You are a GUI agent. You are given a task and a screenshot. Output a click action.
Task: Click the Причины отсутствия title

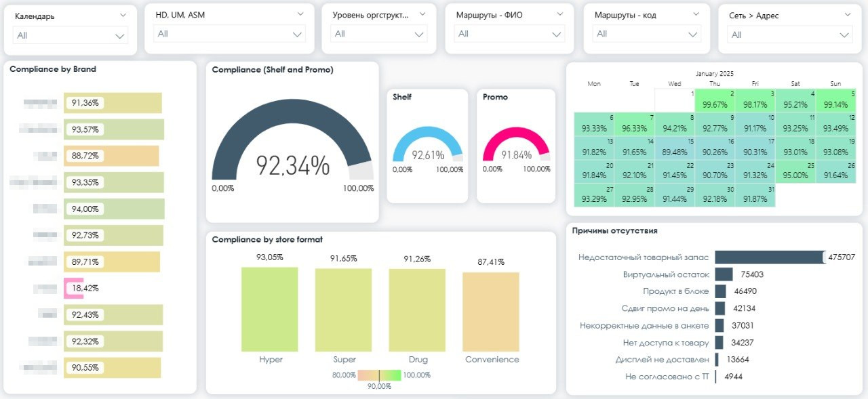point(614,231)
